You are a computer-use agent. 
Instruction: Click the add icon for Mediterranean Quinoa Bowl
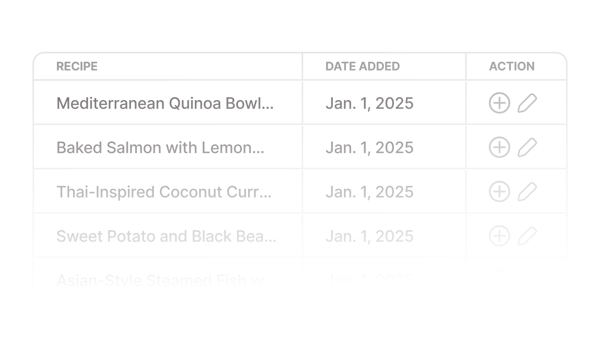[x=499, y=102]
